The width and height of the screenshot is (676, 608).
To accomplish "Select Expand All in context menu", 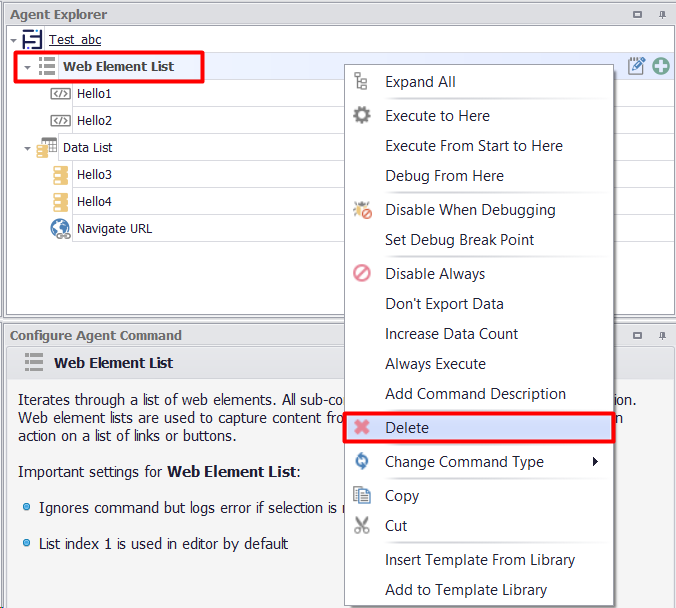I will (x=420, y=82).
